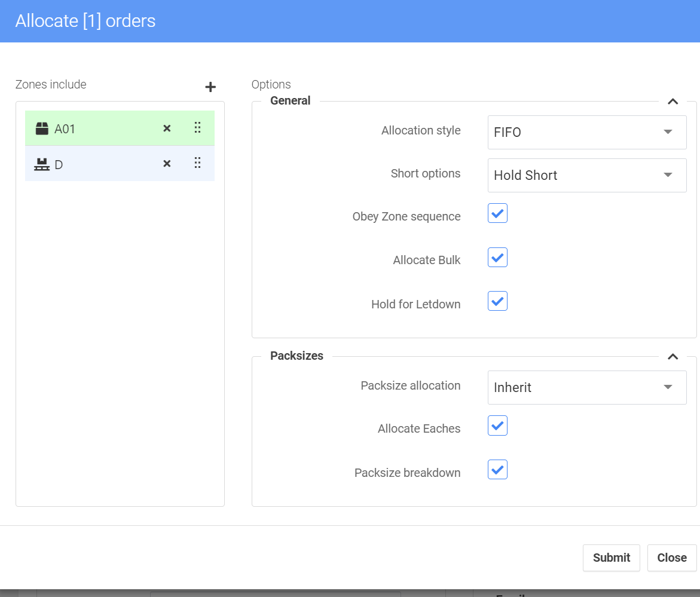Click the drag handle for zone D
This screenshot has height=597, width=700.
(198, 163)
